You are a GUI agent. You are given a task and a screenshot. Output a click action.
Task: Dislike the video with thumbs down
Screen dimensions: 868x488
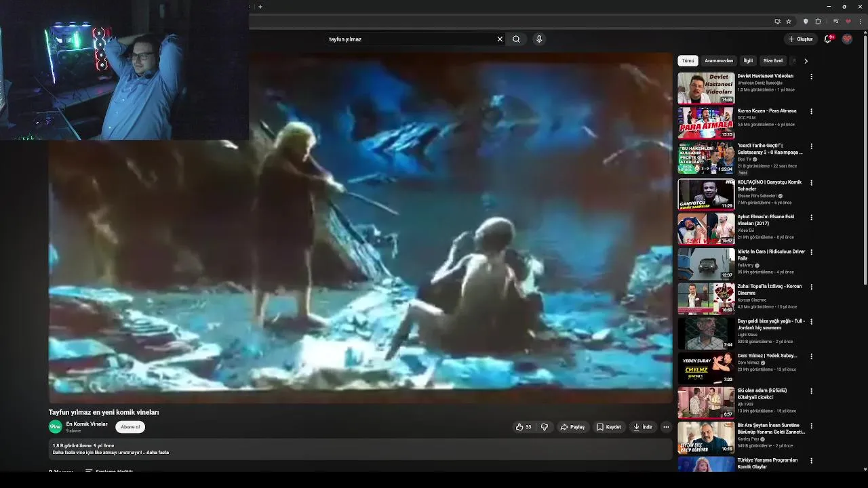tap(545, 427)
